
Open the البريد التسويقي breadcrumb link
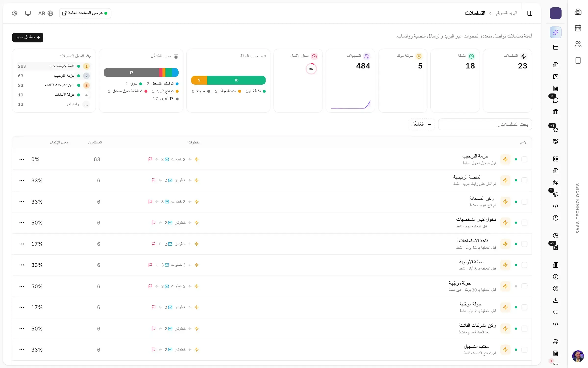[x=506, y=13]
